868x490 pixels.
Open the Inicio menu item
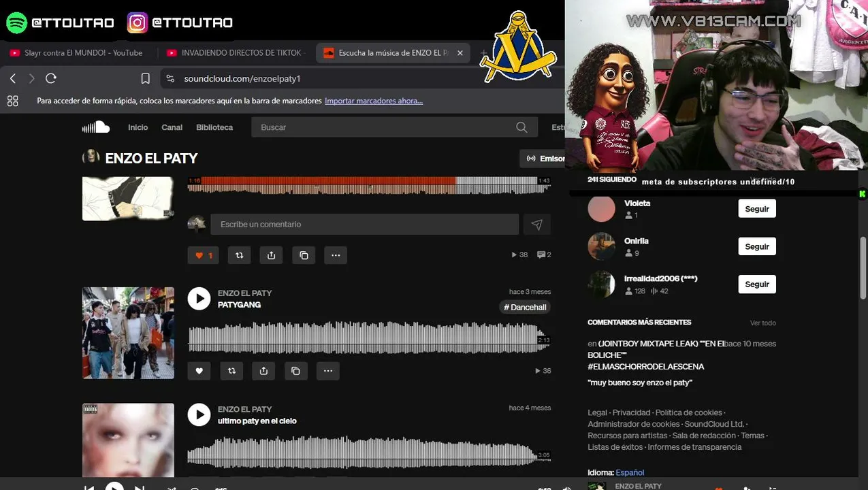point(138,127)
